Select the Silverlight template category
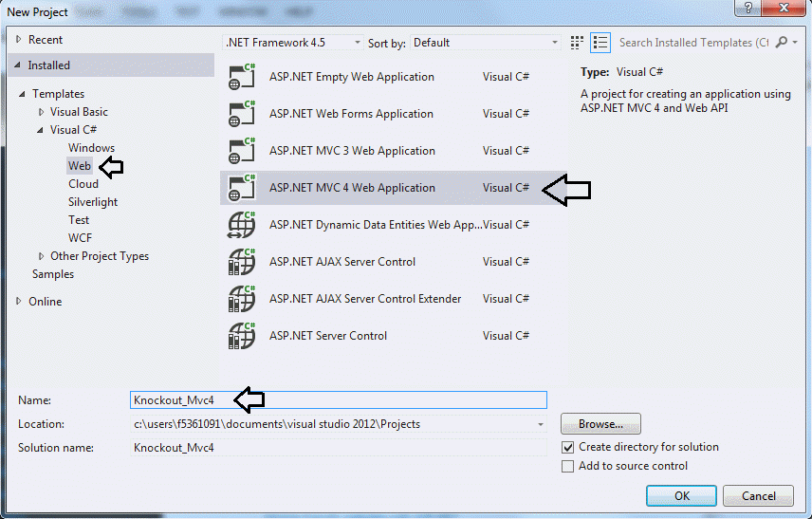 tap(93, 202)
